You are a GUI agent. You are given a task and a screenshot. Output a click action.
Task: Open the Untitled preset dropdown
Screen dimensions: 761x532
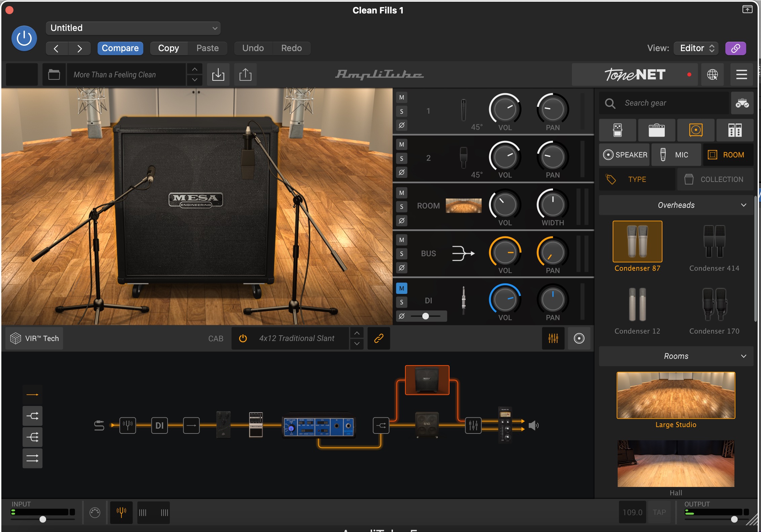133,28
